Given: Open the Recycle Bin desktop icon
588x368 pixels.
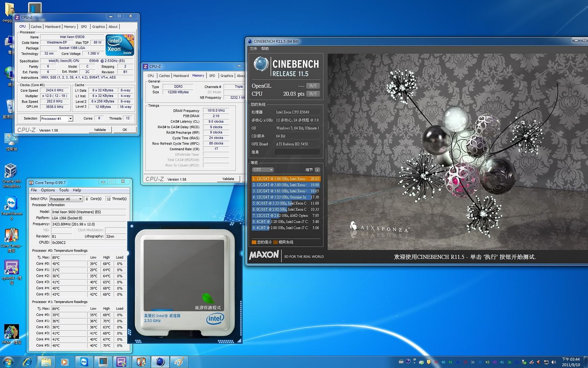Looking at the screenshot, I should point(9,109).
